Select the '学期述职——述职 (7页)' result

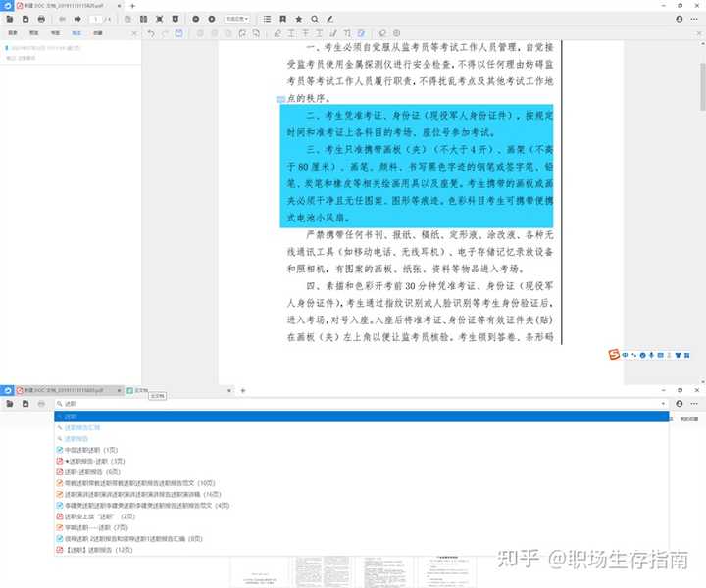click(92, 527)
